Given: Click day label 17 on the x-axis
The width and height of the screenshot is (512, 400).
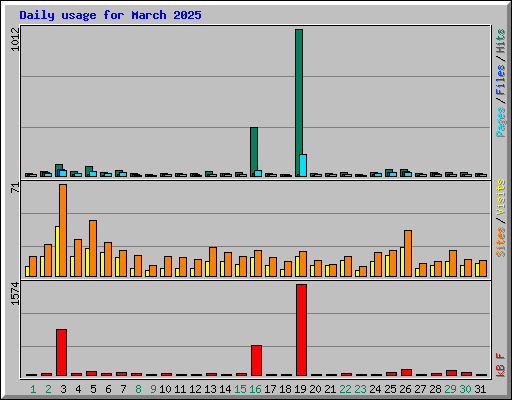Looking at the screenshot, I should 270,389.
